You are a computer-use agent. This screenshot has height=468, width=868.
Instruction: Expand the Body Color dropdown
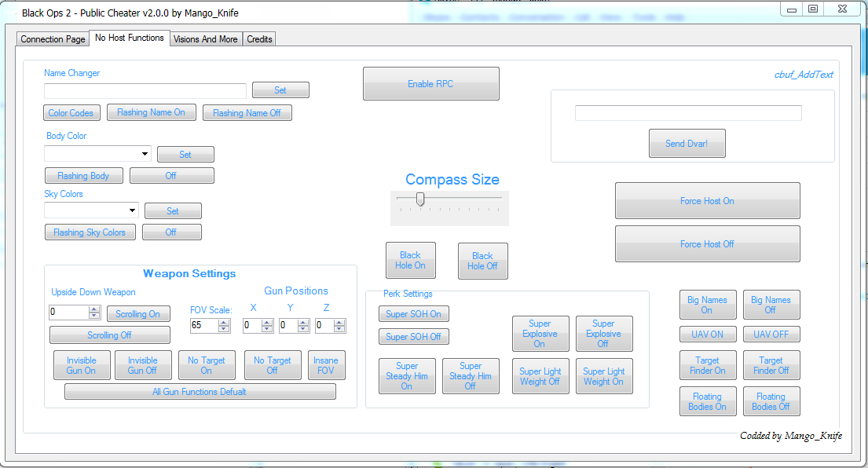[145, 153]
